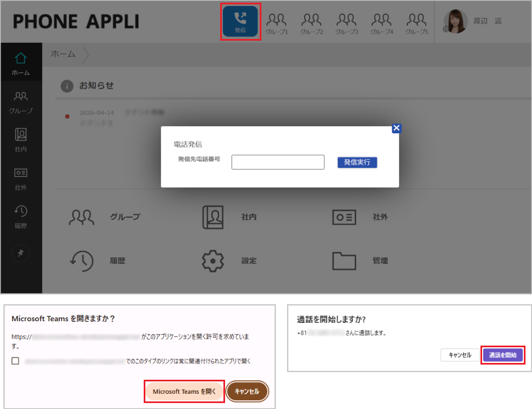Open 社外 in the left sidebar
This screenshot has width=532, height=409.
pyautogui.click(x=21, y=179)
